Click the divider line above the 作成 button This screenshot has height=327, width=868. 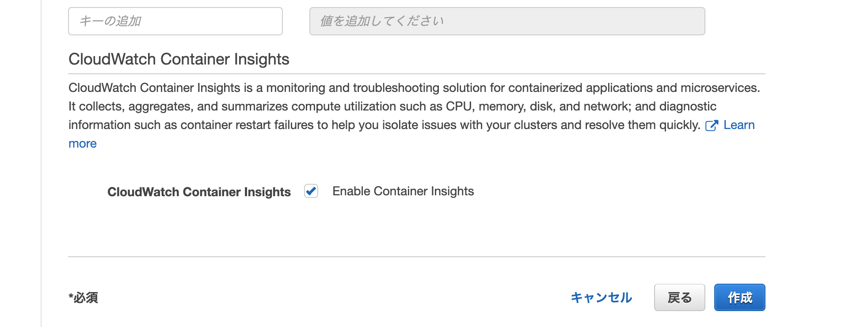416,257
